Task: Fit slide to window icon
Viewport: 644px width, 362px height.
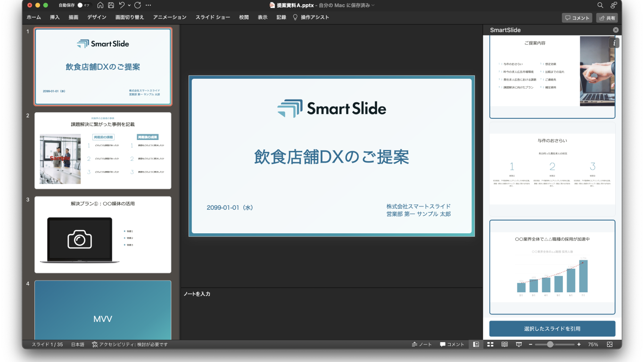Action: tap(610, 345)
